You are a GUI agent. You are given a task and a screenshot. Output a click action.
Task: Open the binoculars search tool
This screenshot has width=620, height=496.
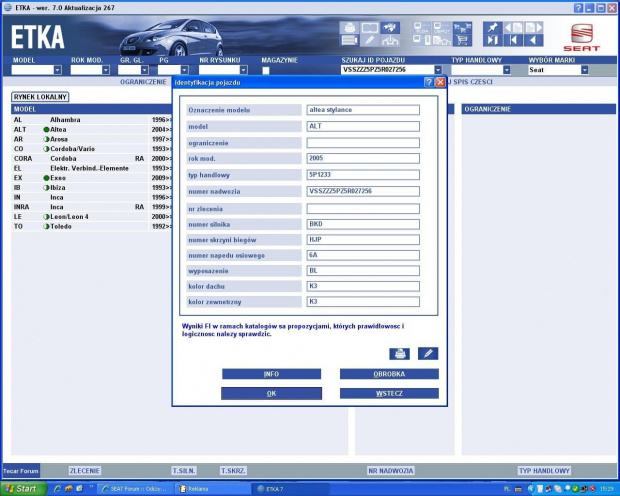click(390, 28)
